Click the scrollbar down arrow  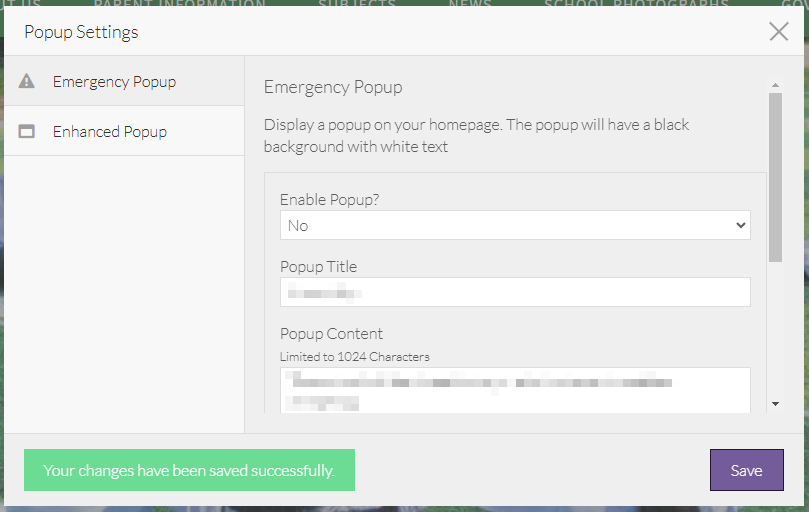coord(775,403)
